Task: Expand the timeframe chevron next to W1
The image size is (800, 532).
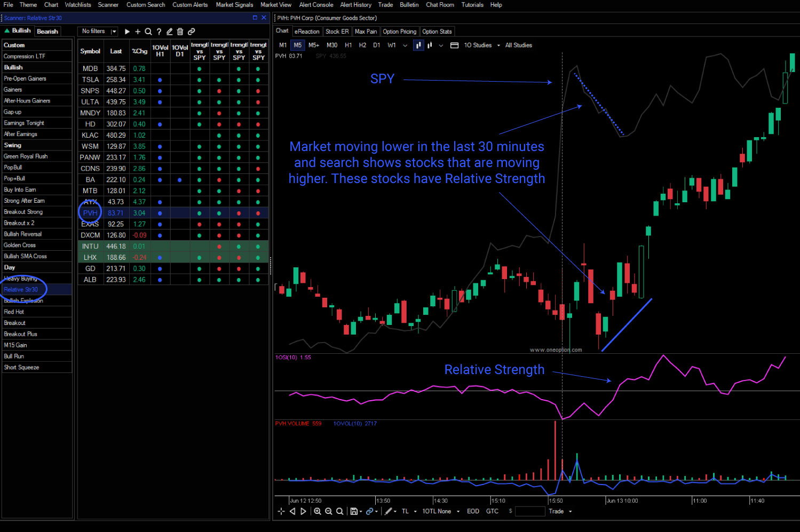Action: (x=405, y=45)
